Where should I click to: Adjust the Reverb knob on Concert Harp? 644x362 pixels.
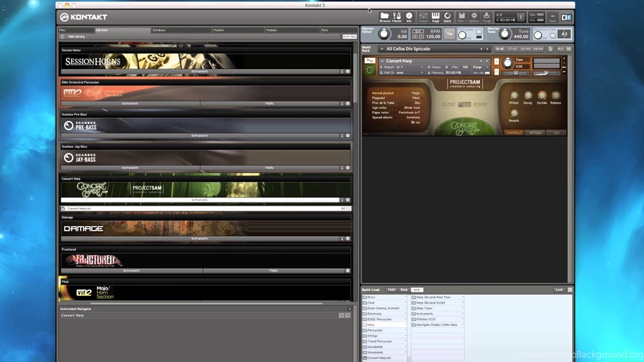514,113
